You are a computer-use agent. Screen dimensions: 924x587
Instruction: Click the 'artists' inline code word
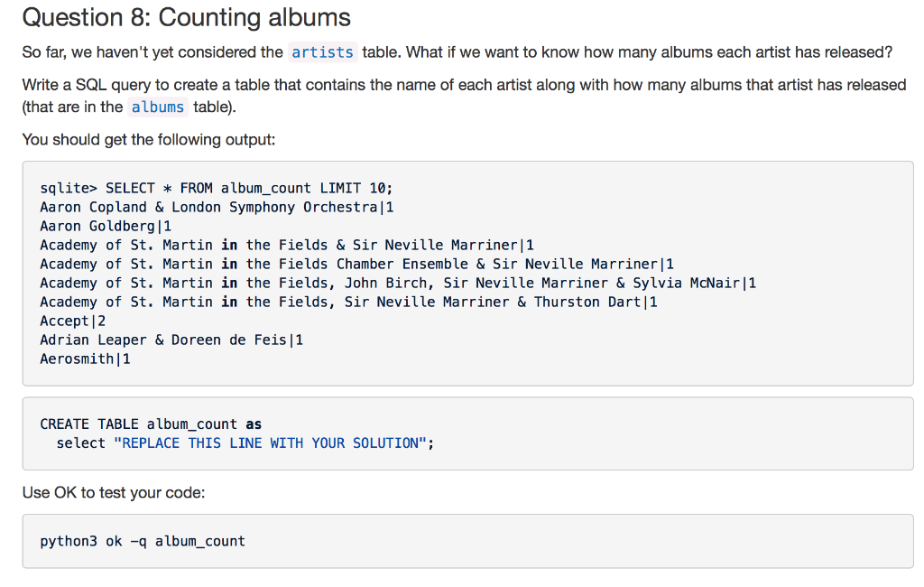coord(322,52)
